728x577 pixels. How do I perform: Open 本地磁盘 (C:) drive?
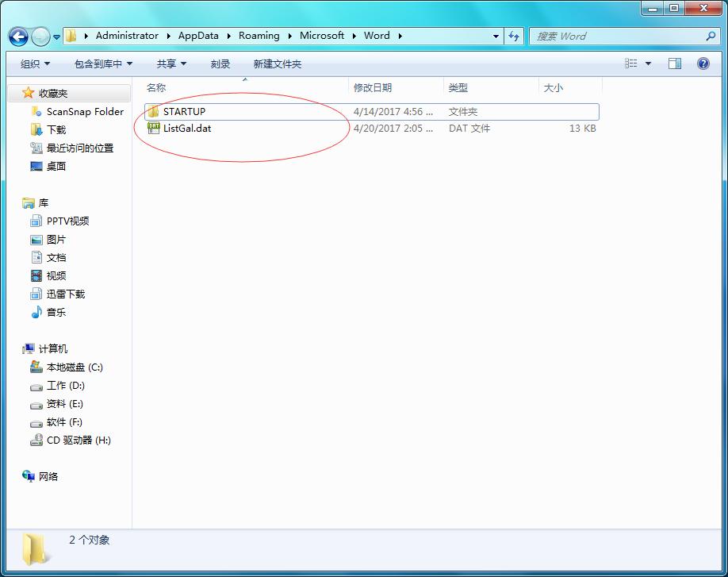tap(75, 367)
